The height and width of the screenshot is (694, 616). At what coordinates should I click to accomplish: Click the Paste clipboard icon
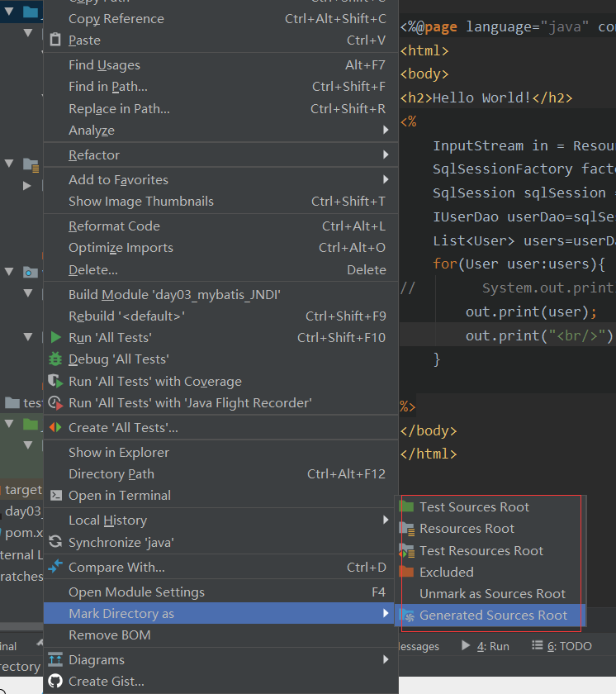tap(55, 40)
